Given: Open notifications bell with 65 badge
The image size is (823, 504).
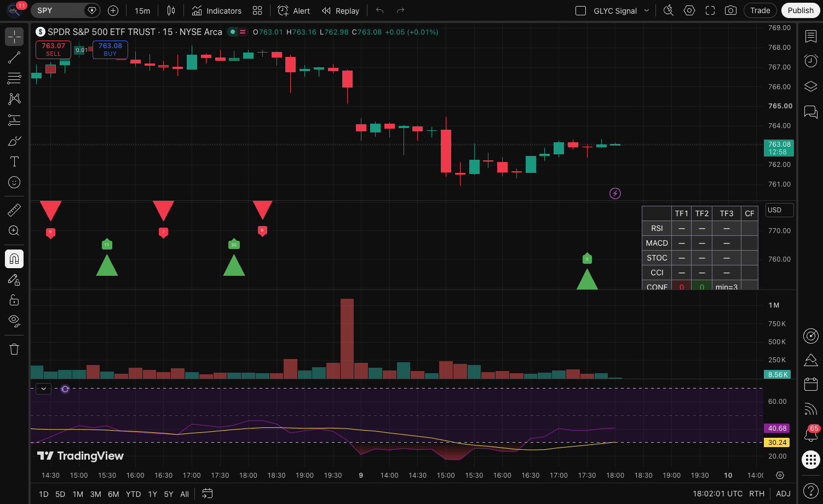Looking at the screenshot, I should coord(810,434).
